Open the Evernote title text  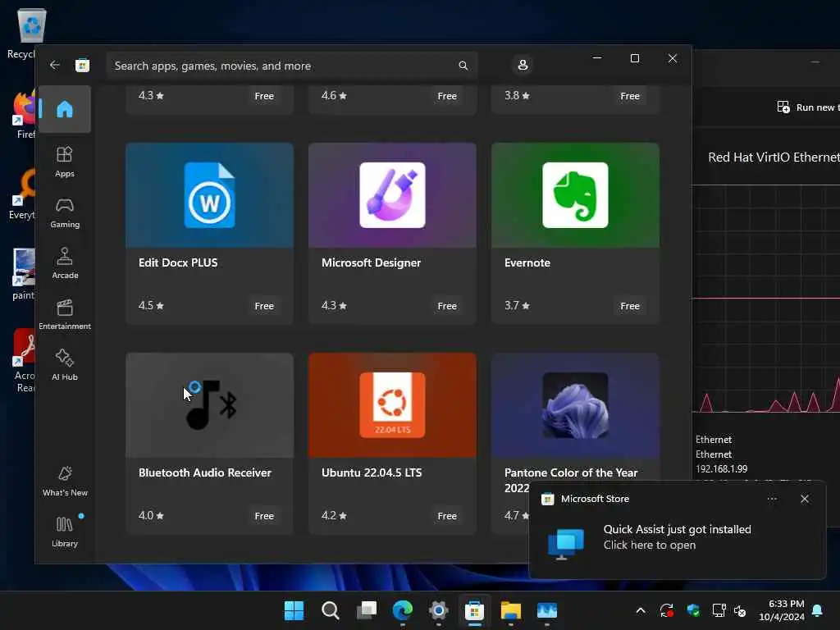(x=527, y=262)
